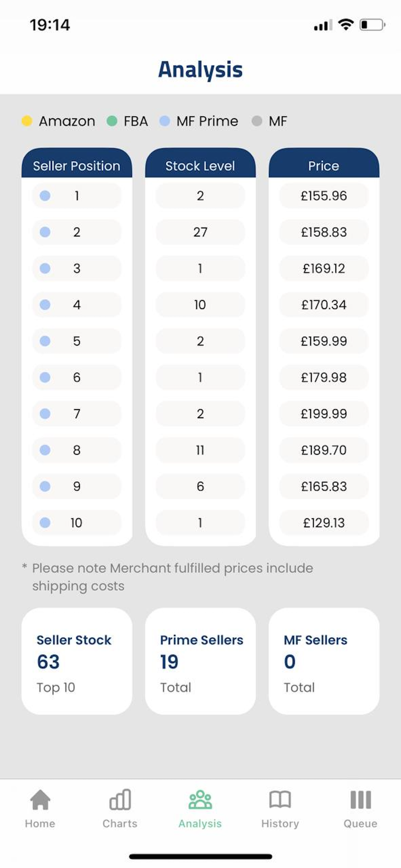The image size is (401, 868).
Task: Click the green FBA legend dot
Action: (112, 121)
